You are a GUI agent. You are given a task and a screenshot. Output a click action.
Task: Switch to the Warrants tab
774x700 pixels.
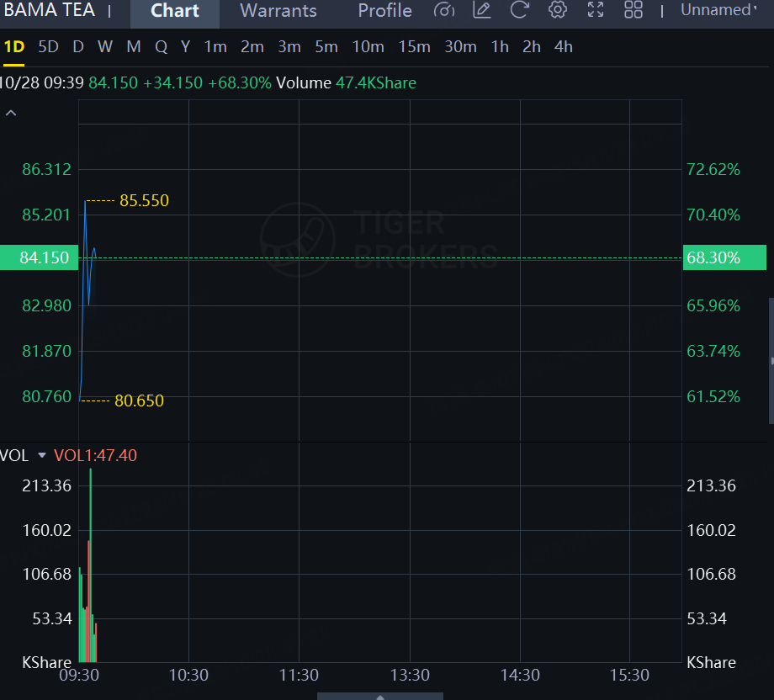(278, 11)
